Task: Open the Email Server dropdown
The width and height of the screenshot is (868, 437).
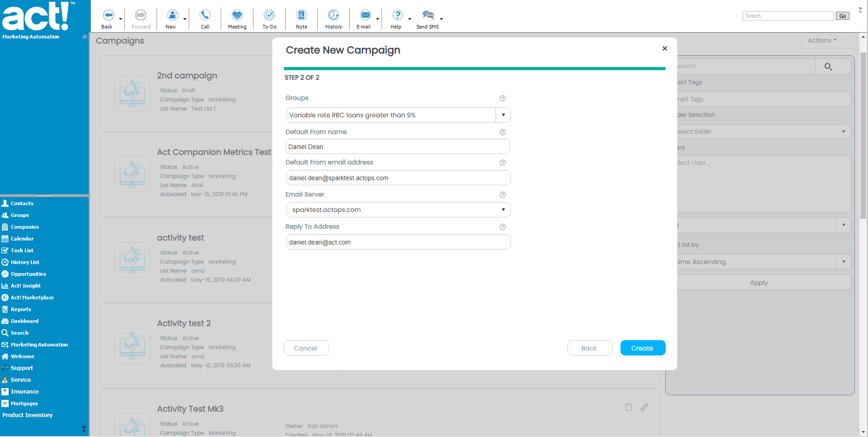Action: (398, 210)
